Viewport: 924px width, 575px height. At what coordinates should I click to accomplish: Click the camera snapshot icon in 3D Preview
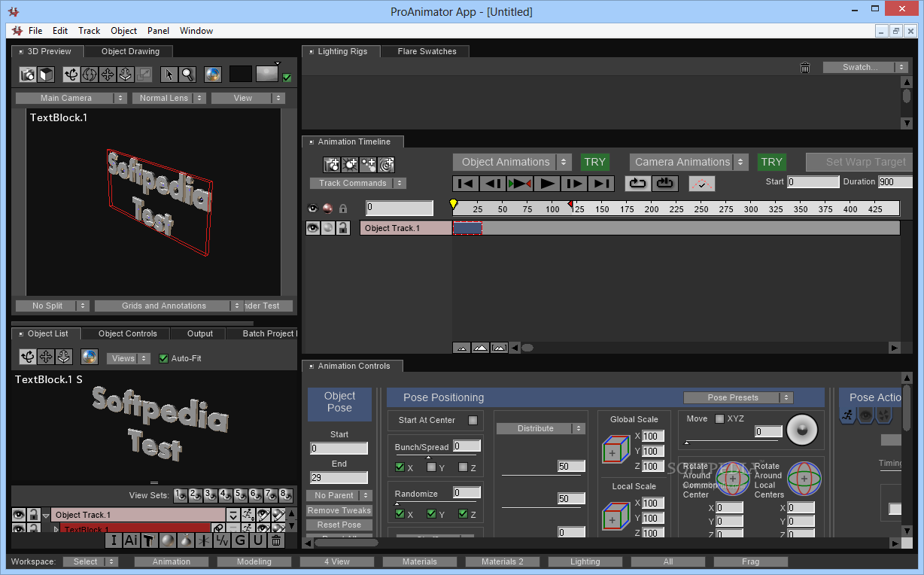coord(28,75)
